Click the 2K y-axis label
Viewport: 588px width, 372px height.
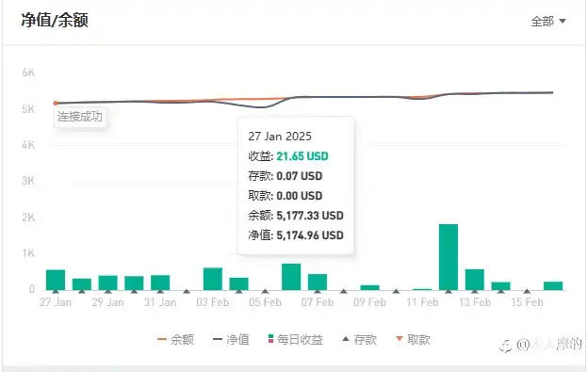click(28, 218)
